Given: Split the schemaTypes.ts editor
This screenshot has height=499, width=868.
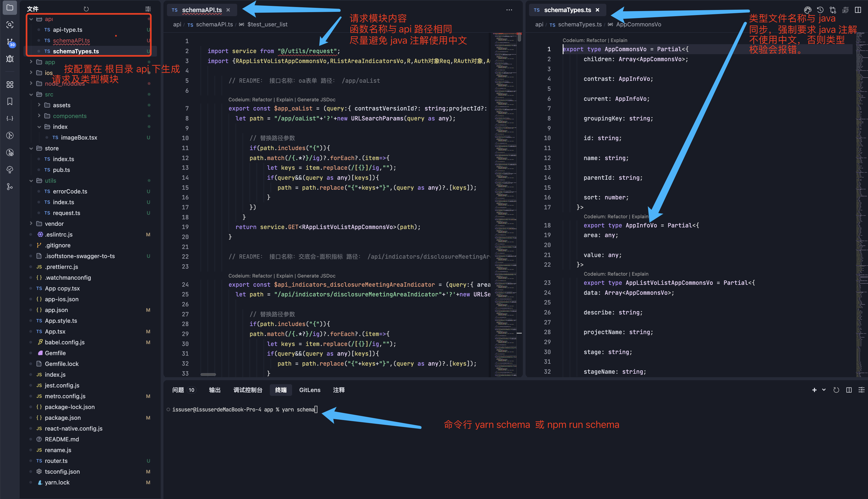Looking at the screenshot, I should 858,10.
